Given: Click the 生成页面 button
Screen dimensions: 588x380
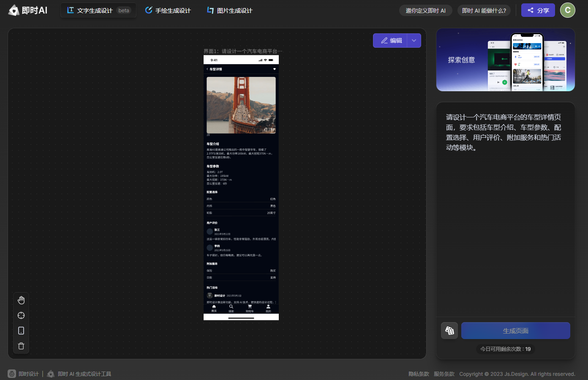Looking at the screenshot, I should (x=515, y=331).
